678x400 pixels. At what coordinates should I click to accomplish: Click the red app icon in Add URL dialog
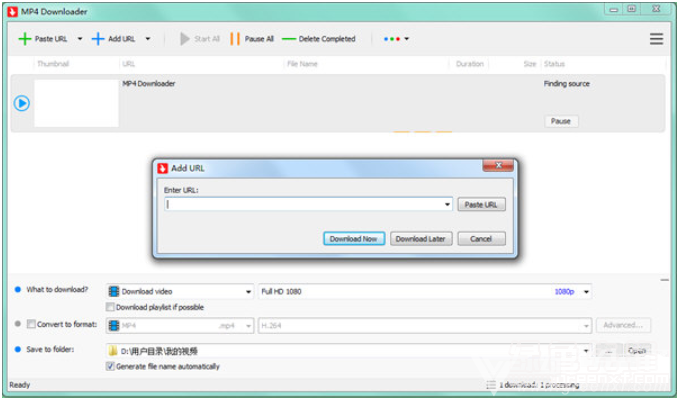click(163, 168)
